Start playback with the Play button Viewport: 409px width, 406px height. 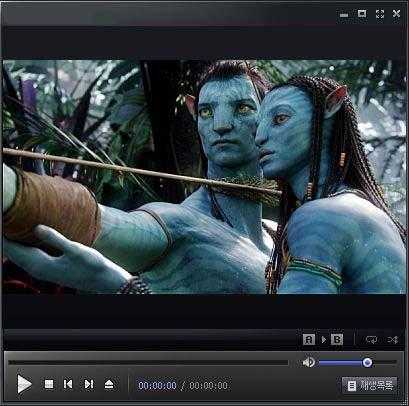tap(24, 384)
